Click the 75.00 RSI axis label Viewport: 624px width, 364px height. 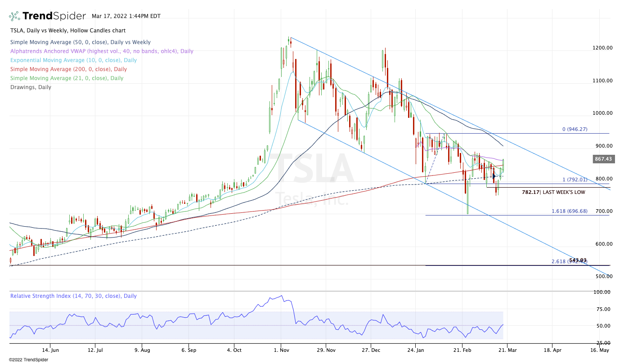click(x=604, y=310)
